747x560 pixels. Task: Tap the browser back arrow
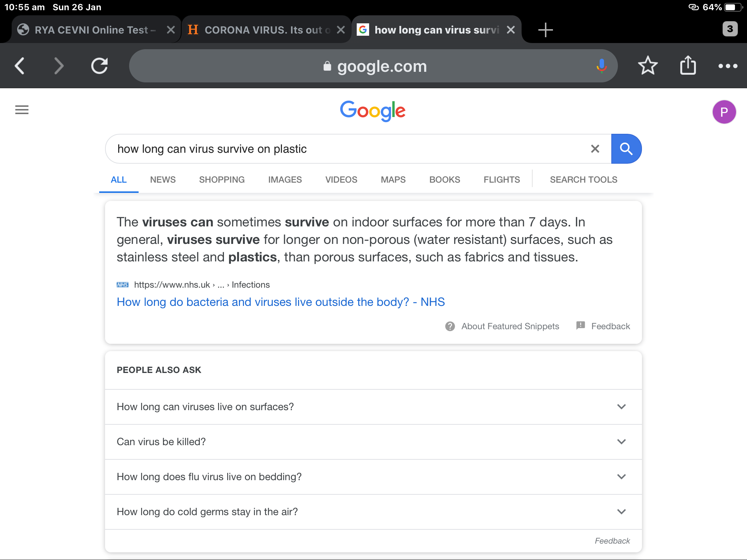tap(20, 66)
